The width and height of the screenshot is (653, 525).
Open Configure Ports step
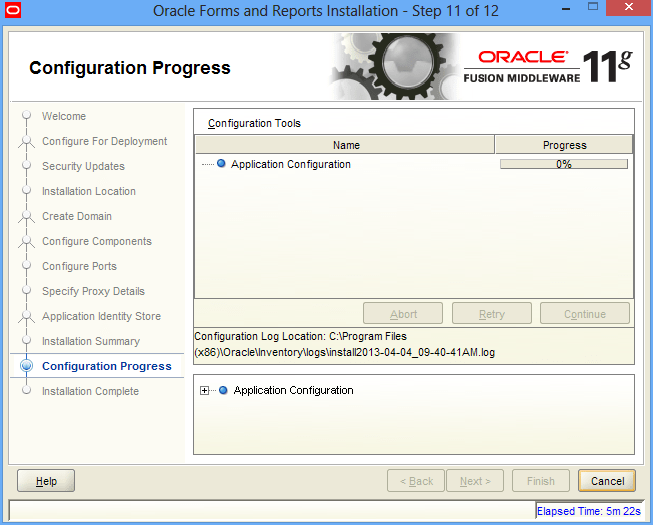(79, 266)
